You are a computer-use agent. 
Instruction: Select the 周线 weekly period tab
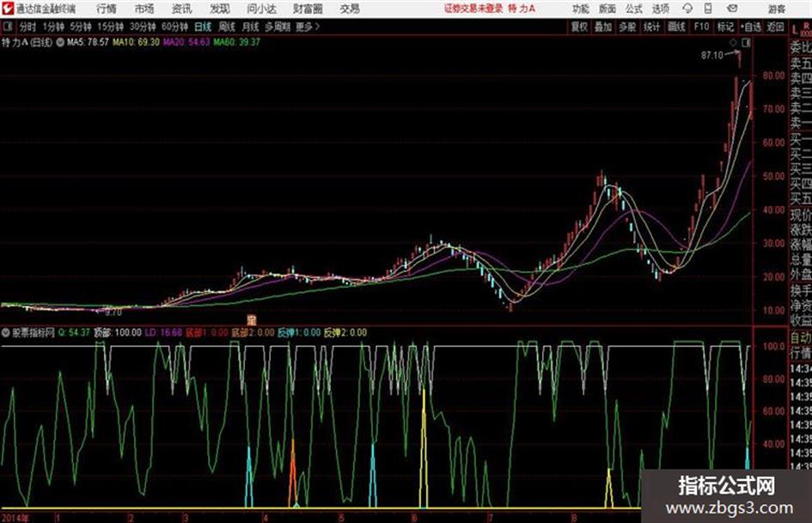pos(226,27)
